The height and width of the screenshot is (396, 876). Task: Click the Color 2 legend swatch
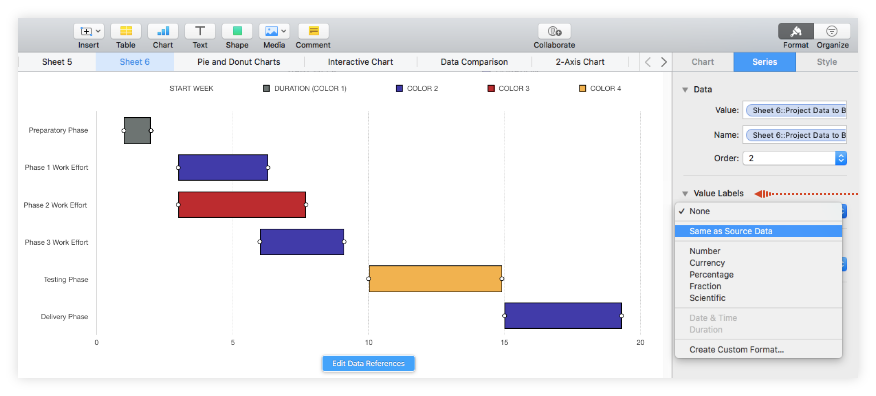coord(399,89)
